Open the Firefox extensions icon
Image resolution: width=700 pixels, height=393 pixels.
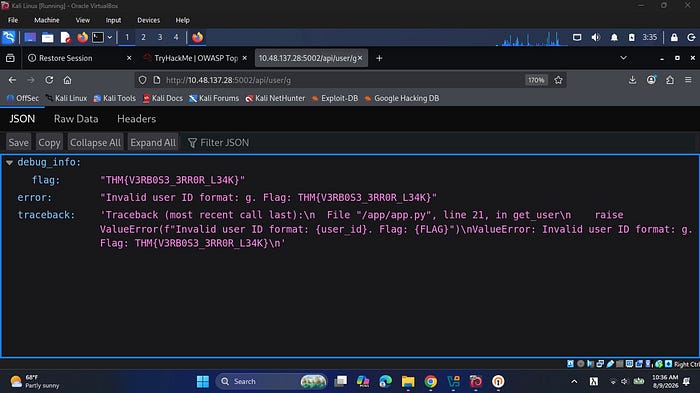pyautogui.click(x=670, y=80)
